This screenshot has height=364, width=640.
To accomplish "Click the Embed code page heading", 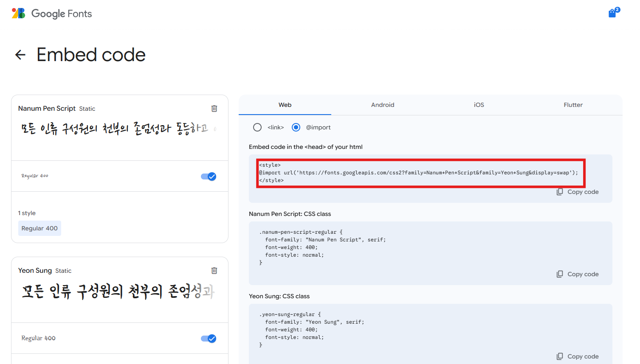I will pos(91,55).
